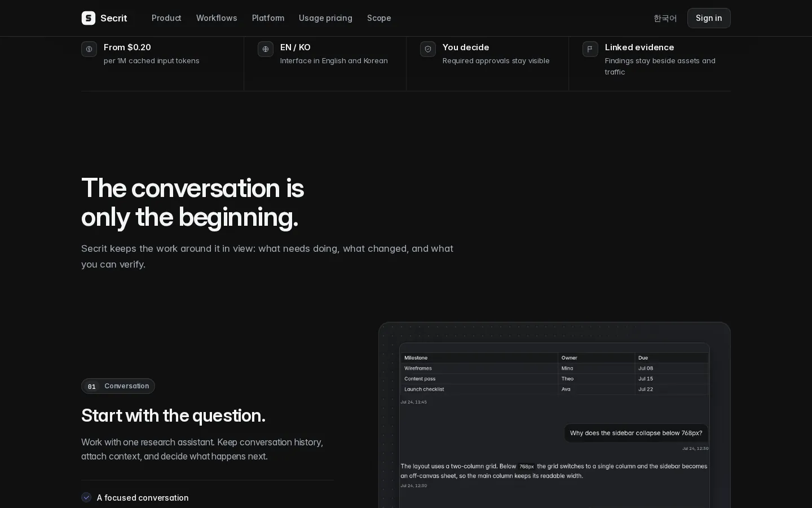Click the "Jul 24, 11:45" timestamp
Image resolution: width=812 pixels, height=508 pixels.
413,402
